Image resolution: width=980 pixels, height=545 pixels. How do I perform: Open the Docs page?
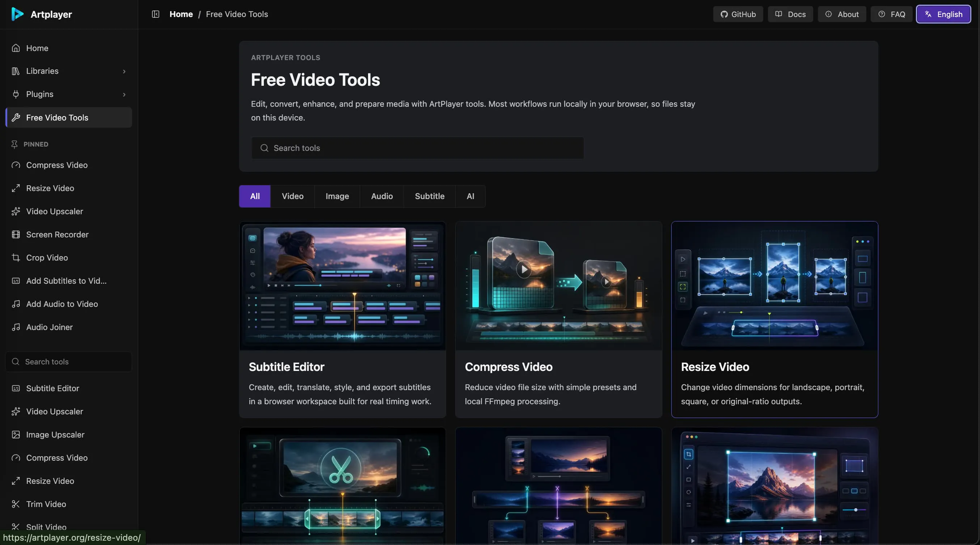click(790, 14)
